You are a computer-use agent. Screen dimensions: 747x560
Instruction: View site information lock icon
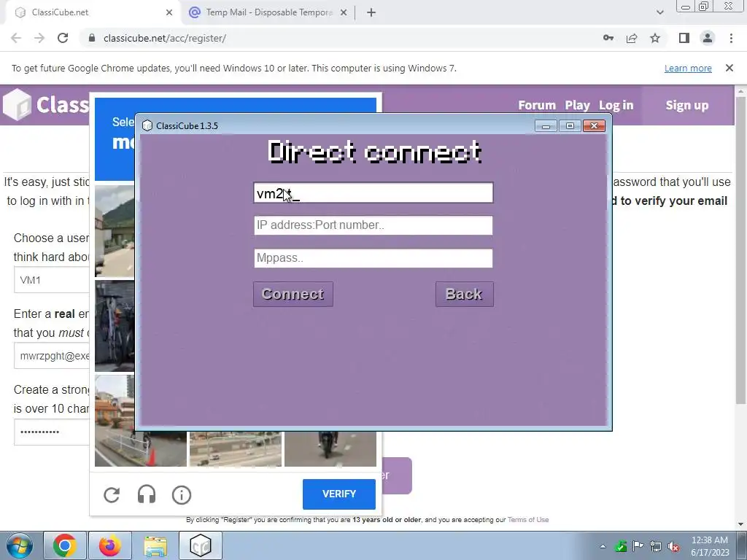pyautogui.click(x=92, y=38)
